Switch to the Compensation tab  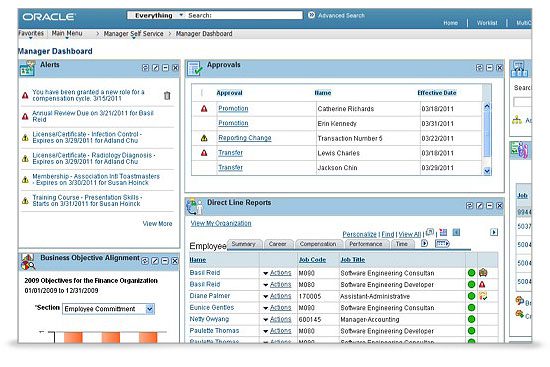pyautogui.click(x=318, y=244)
